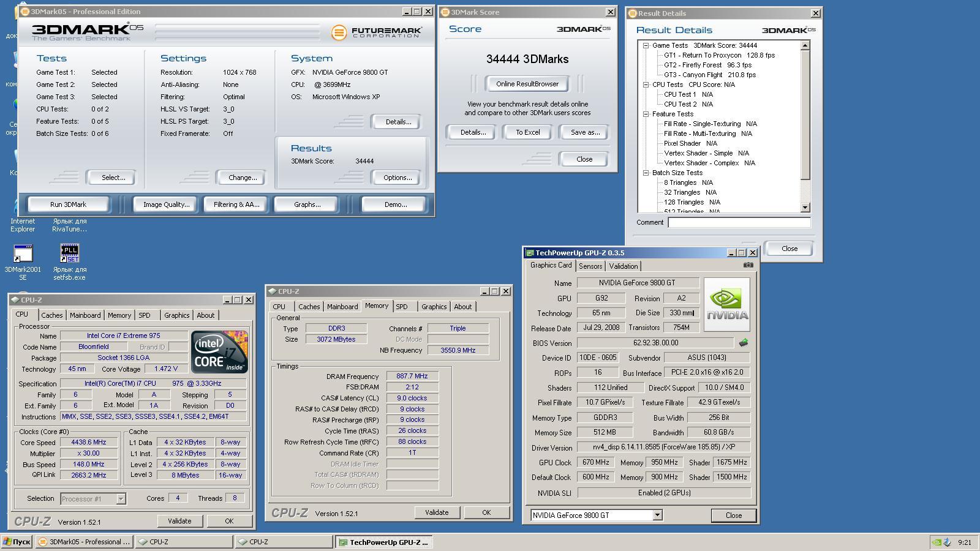
Task: Open the Graphics tab in the CPU-Z Memory window
Action: point(434,307)
